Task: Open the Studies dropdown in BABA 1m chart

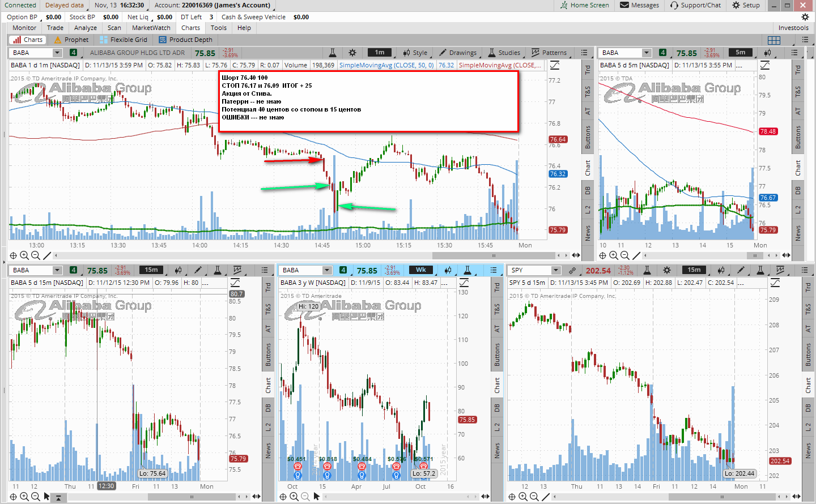Action: (504, 53)
